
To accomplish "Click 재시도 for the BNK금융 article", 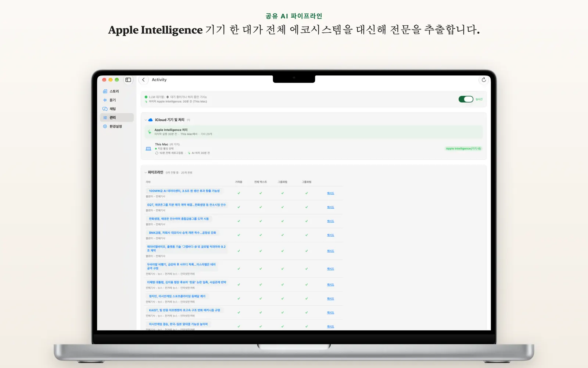I will (x=330, y=235).
